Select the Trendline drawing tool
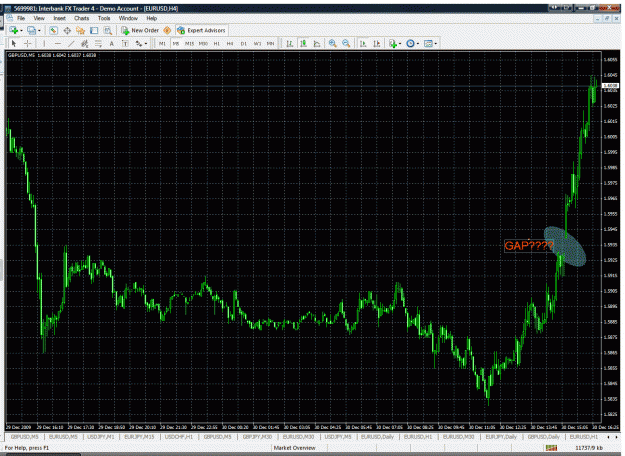The height and width of the screenshot is (456, 625). pyautogui.click(x=71, y=43)
